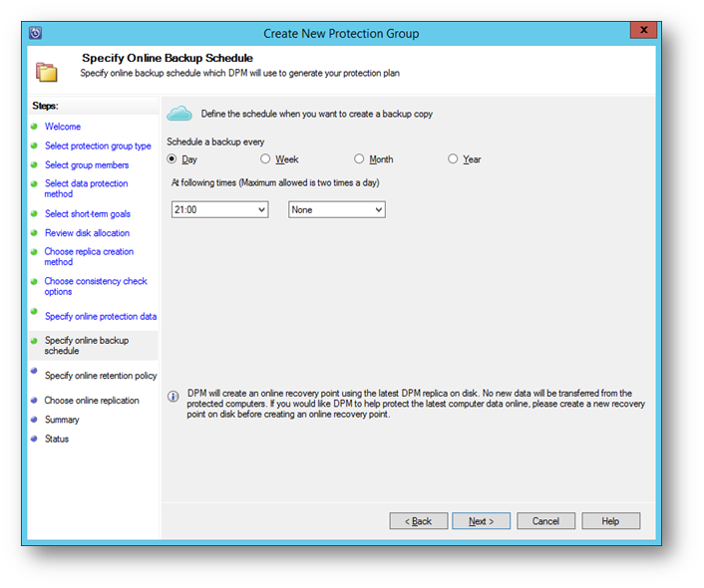The height and width of the screenshot is (588, 704).
Task: Click the Status step
Action: [x=57, y=439]
